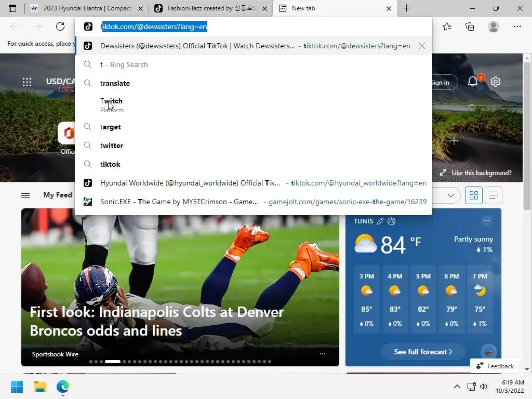Open a new browser tab with plus button
The image size is (532, 399).
point(406,8)
